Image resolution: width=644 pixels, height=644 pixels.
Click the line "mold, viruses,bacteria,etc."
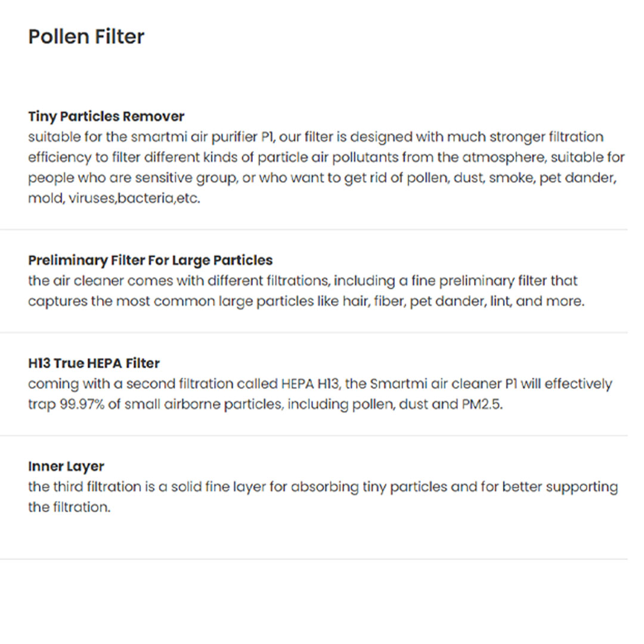coord(114,199)
